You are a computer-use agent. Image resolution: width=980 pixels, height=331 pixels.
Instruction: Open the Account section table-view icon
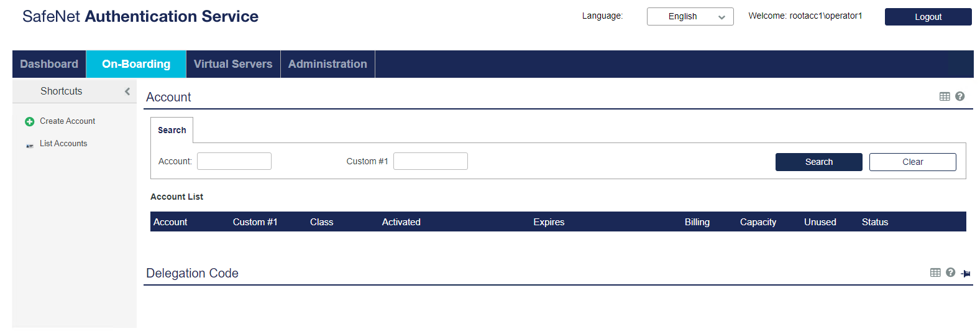[945, 96]
